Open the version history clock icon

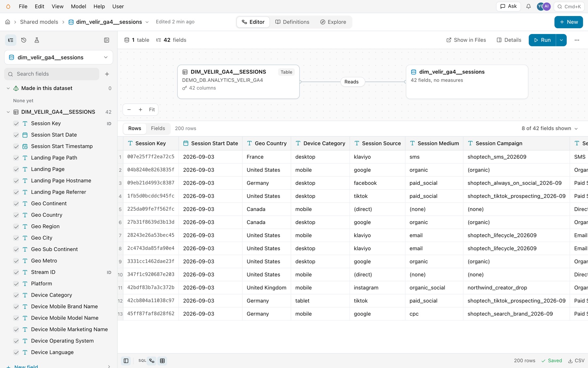[24, 40]
